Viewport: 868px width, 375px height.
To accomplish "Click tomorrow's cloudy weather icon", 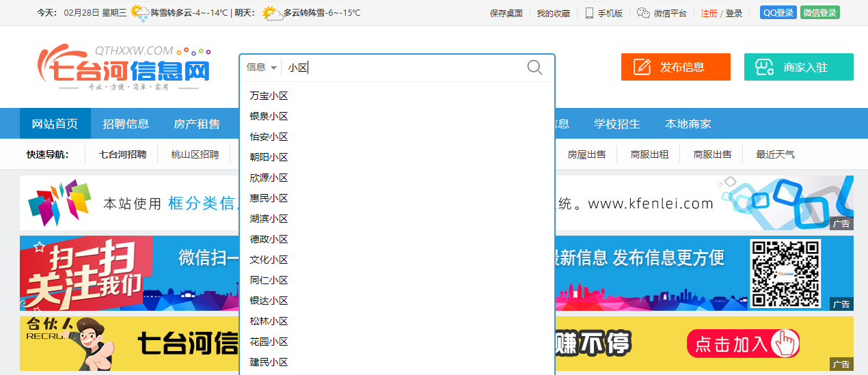I will (x=272, y=13).
